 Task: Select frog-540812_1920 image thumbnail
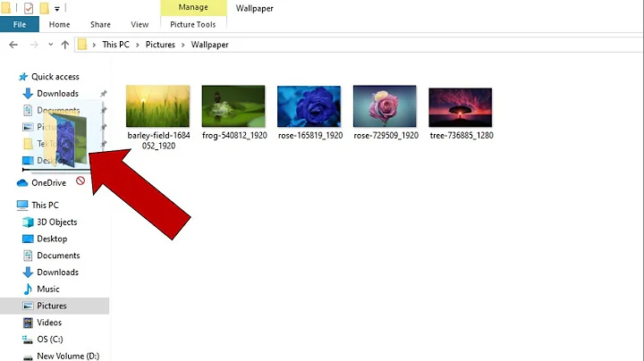point(233,106)
